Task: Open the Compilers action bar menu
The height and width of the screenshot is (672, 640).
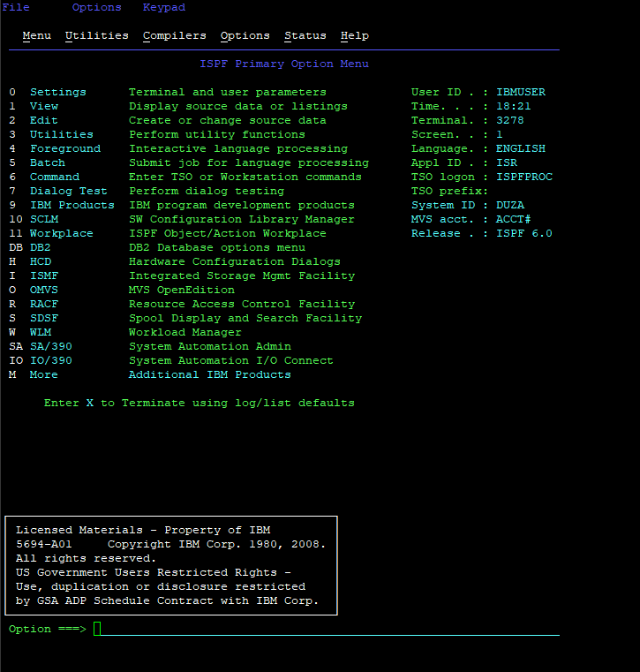Action: [x=175, y=35]
